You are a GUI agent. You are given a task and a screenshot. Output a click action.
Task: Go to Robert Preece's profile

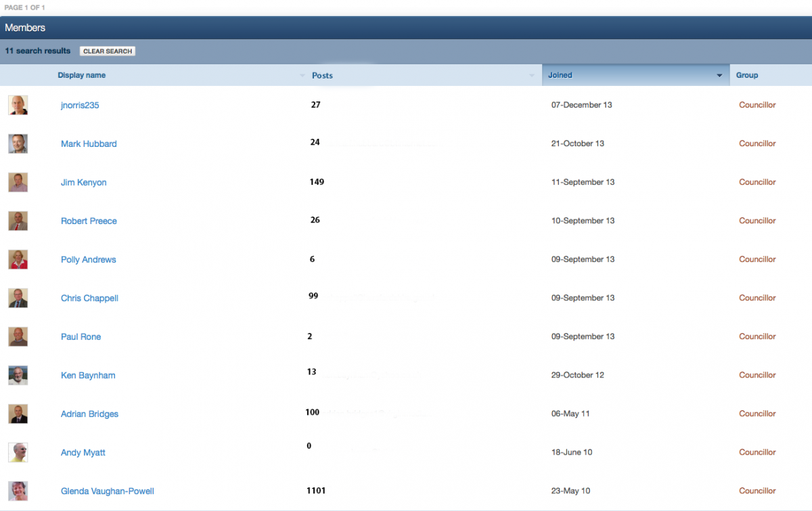(x=89, y=221)
